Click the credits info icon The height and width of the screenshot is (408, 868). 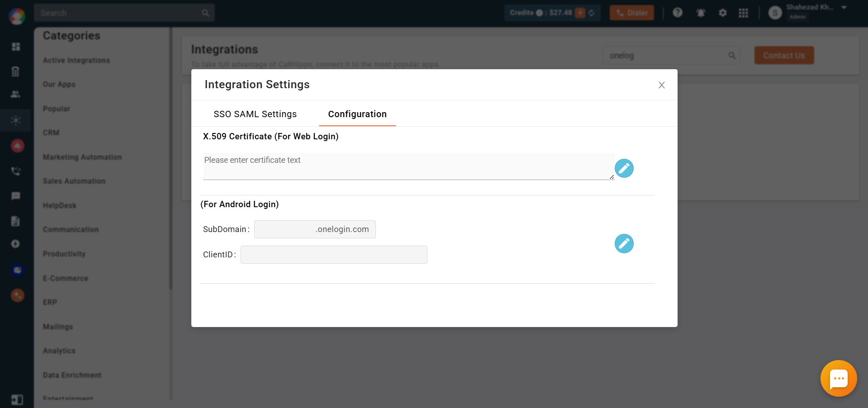pyautogui.click(x=539, y=13)
